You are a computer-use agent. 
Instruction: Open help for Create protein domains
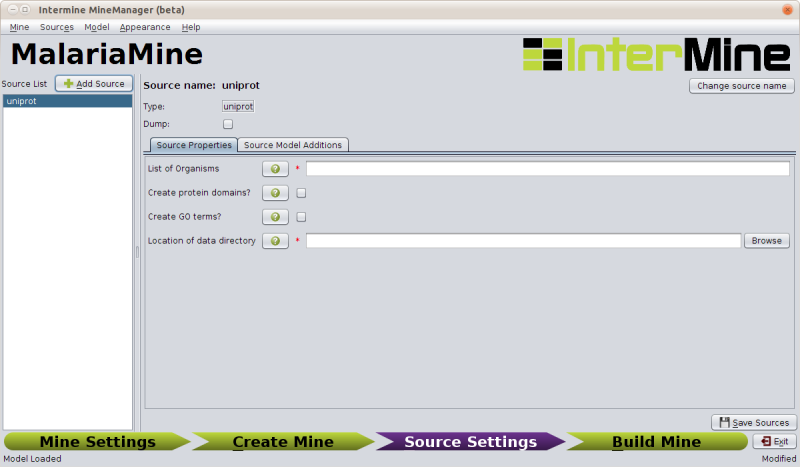pyautogui.click(x=275, y=193)
